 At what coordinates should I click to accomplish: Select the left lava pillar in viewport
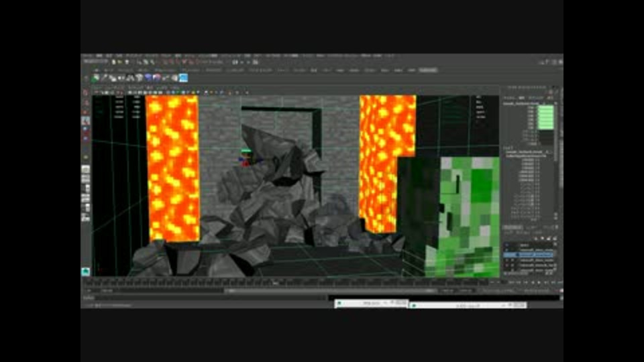point(172,168)
